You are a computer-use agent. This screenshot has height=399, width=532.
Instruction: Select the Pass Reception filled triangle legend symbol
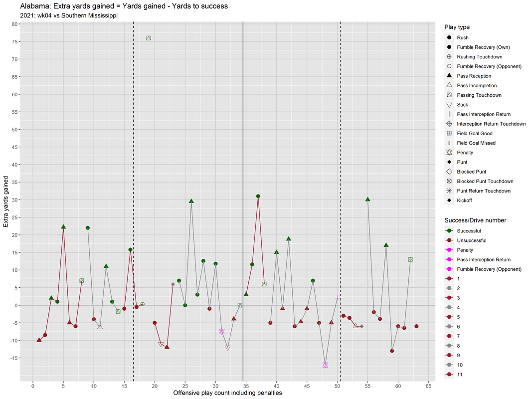(449, 76)
